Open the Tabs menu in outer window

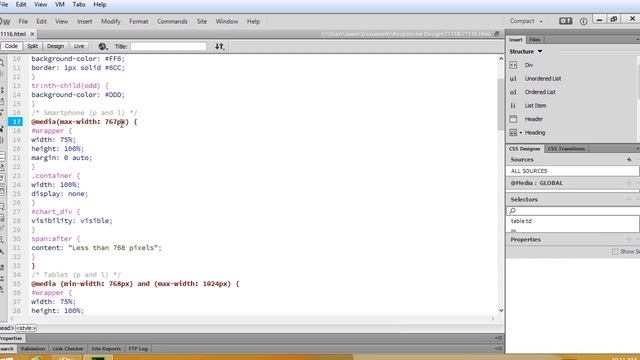point(79,4)
